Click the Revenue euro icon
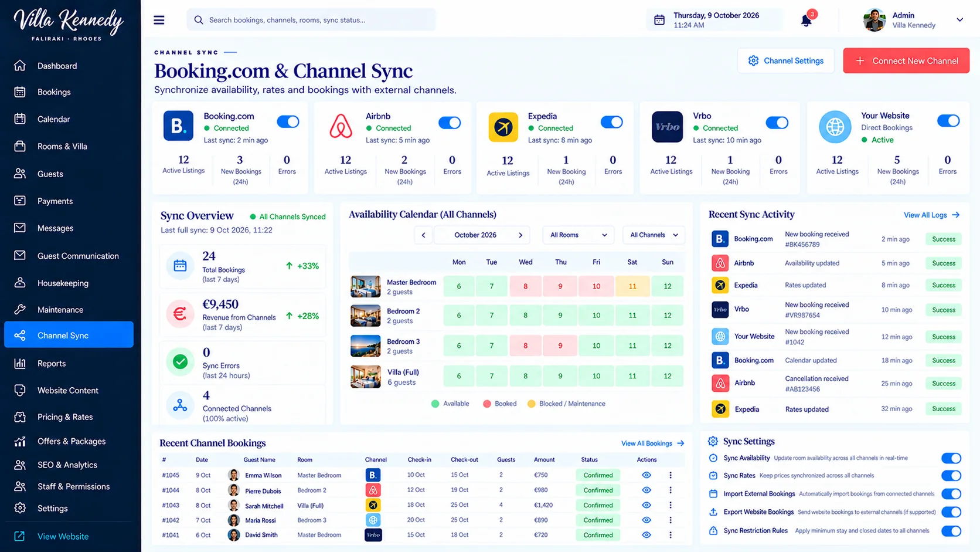 click(180, 314)
